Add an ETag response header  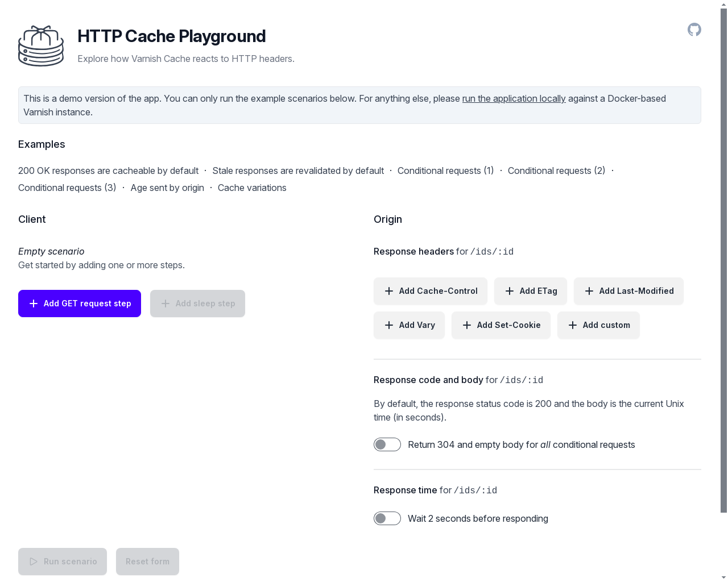click(531, 291)
